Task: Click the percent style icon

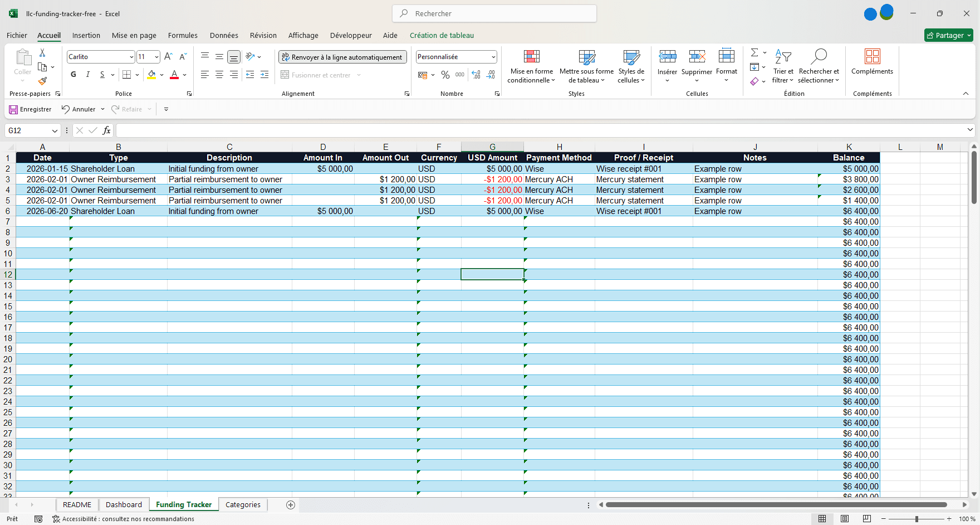Action: 445,75
